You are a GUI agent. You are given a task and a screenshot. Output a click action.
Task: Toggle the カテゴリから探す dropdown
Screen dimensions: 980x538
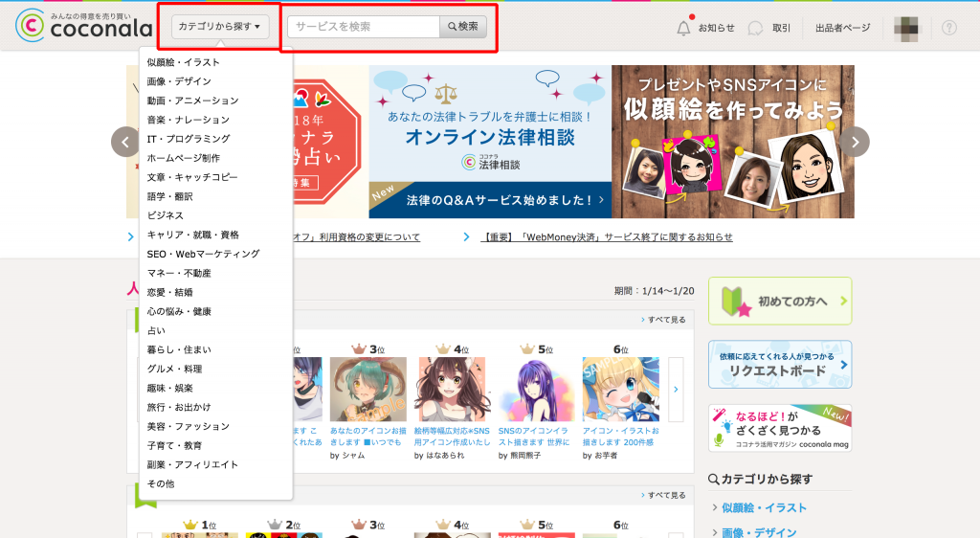click(x=220, y=26)
